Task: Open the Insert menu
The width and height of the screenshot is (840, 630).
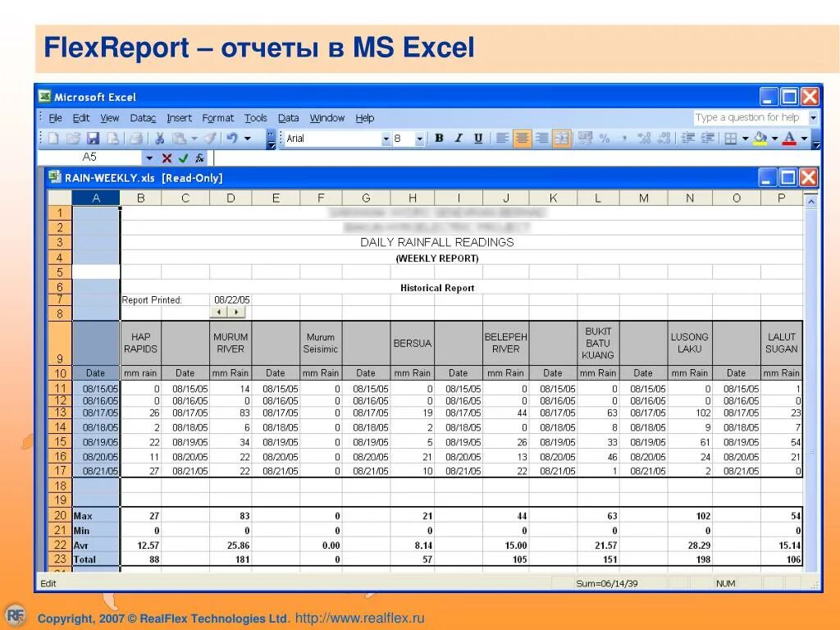Action: [x=179, y=118]
